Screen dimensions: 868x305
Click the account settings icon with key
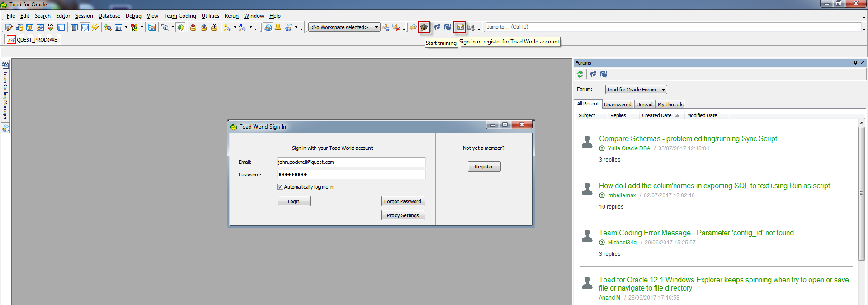[x=471, y=27]
